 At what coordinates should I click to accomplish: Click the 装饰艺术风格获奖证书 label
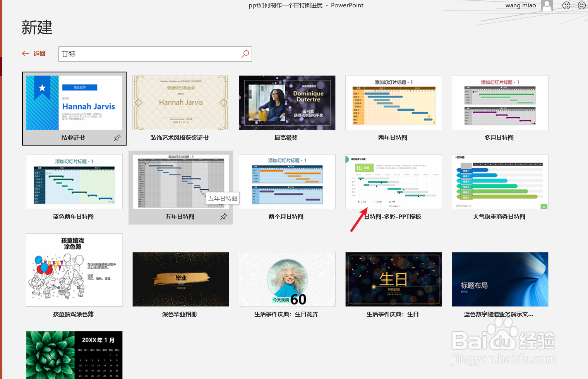pos(180,138)
